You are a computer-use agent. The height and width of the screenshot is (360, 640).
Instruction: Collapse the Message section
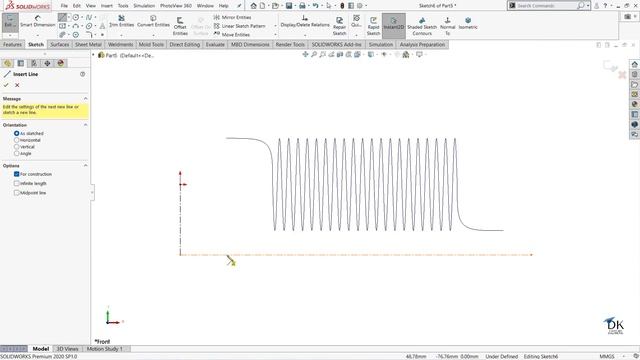tap(85, 99)
